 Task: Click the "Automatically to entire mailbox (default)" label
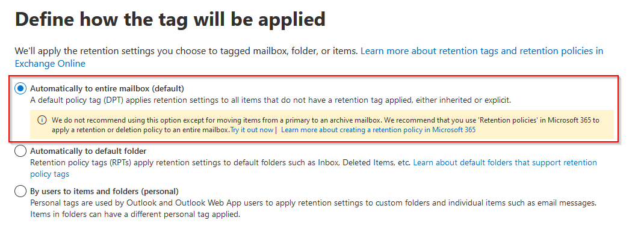point(107,88)
